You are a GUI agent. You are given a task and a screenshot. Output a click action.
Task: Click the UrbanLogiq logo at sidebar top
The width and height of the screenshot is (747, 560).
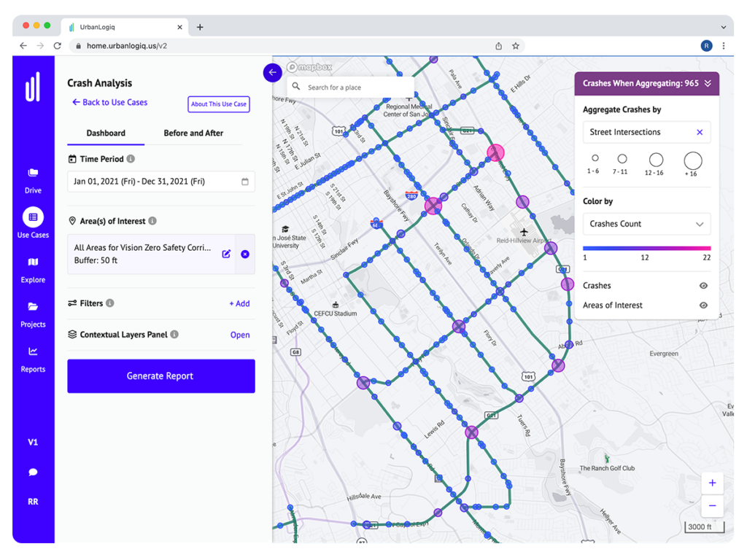[33, 85]
